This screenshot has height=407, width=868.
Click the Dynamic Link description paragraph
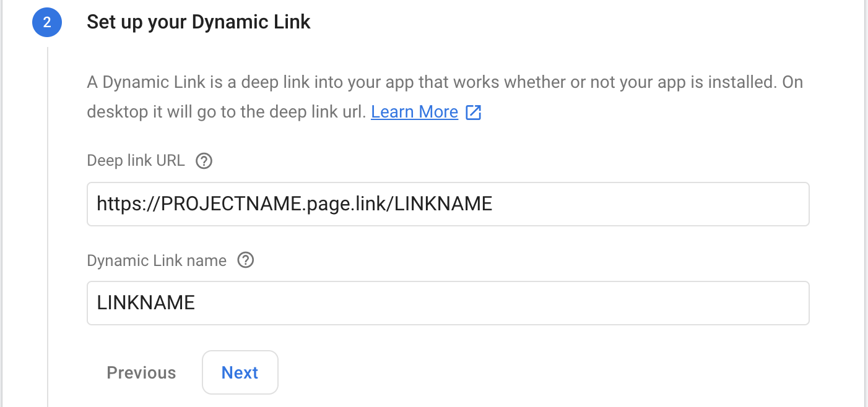(x=445, y=97)
